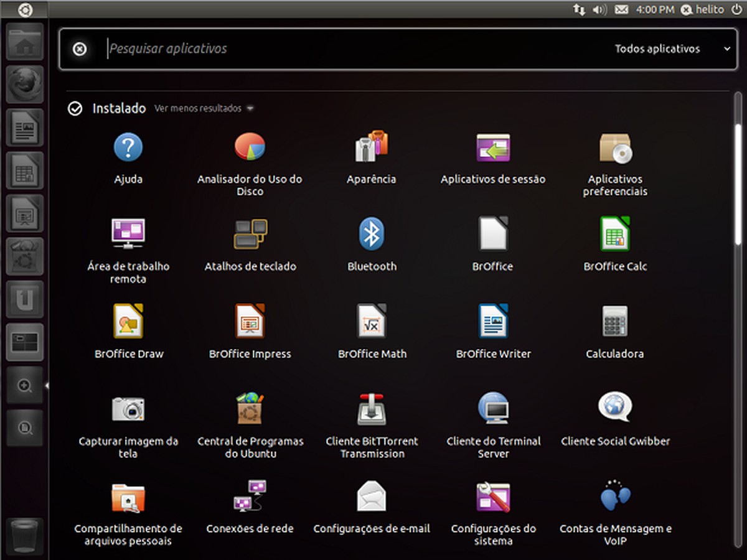Toggle the Instalado section checkmark

coord(75,108)
